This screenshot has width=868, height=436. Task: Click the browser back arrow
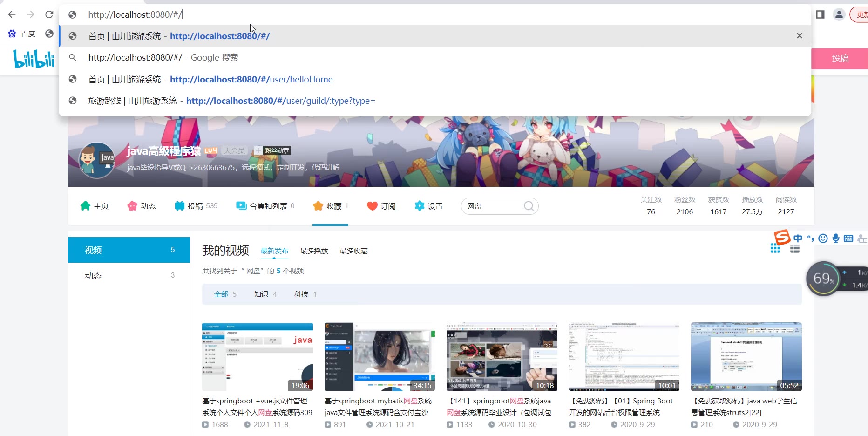[x=12, y=14]
